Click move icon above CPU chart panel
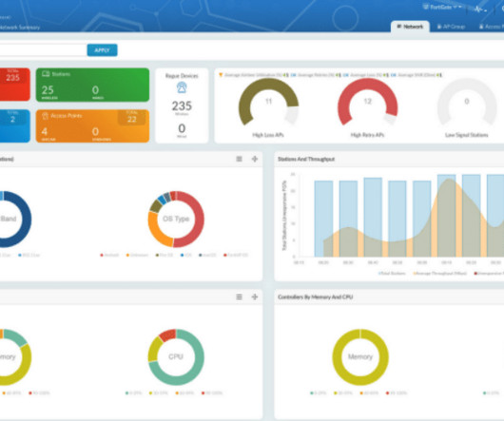 click(x=255, y=297)
